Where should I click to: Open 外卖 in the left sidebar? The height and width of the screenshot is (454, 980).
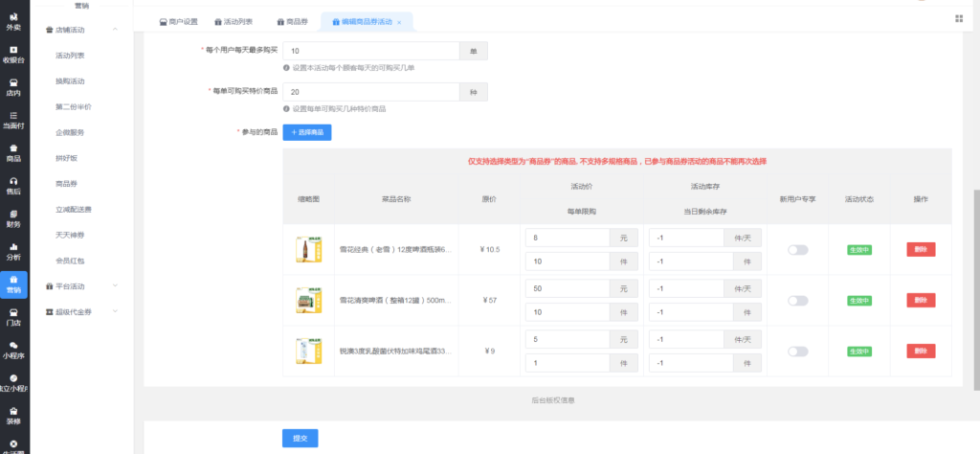(x=13, y=21)
